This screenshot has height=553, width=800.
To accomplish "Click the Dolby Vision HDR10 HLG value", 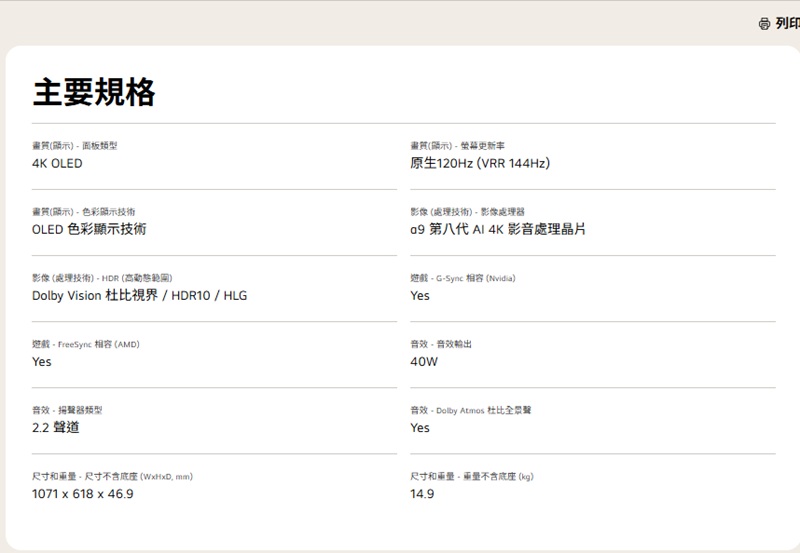I will click(x=139, y=295).
